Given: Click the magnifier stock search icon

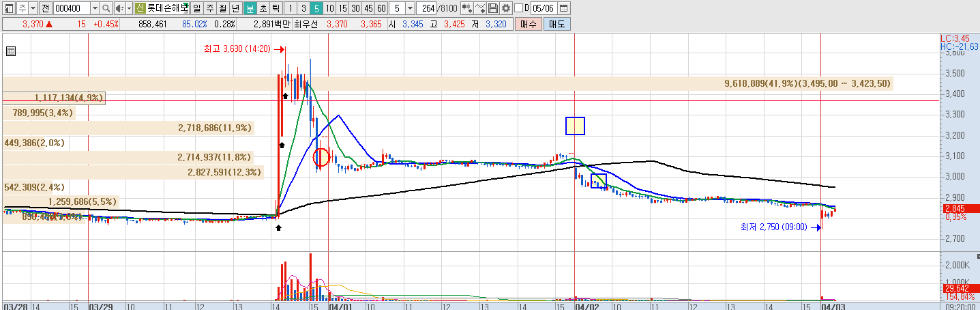Looking at the screenshot, I should [106, 8].
